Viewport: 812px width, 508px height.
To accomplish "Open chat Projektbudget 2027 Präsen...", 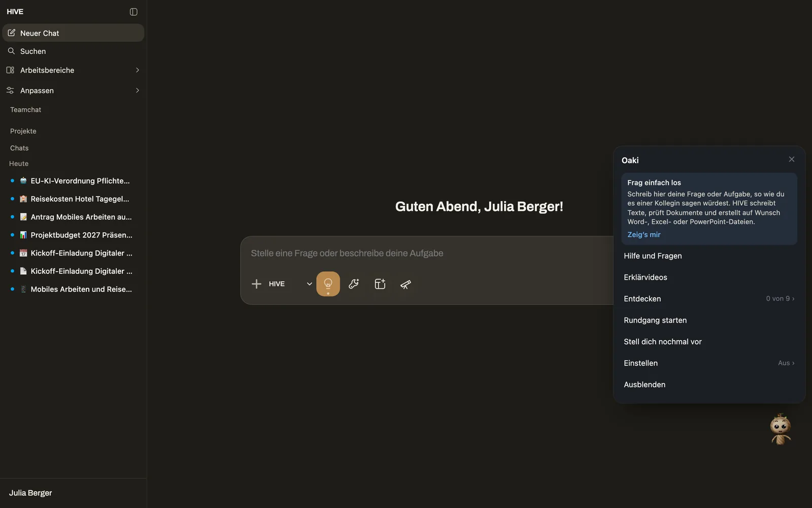I will pos(73,235).
